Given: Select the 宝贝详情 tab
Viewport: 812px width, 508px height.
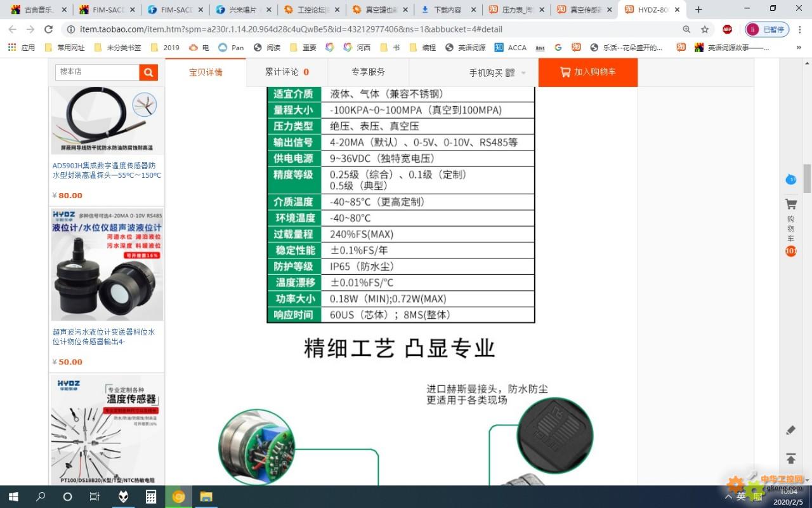Looking at the screenshot, I should point(206,72).
